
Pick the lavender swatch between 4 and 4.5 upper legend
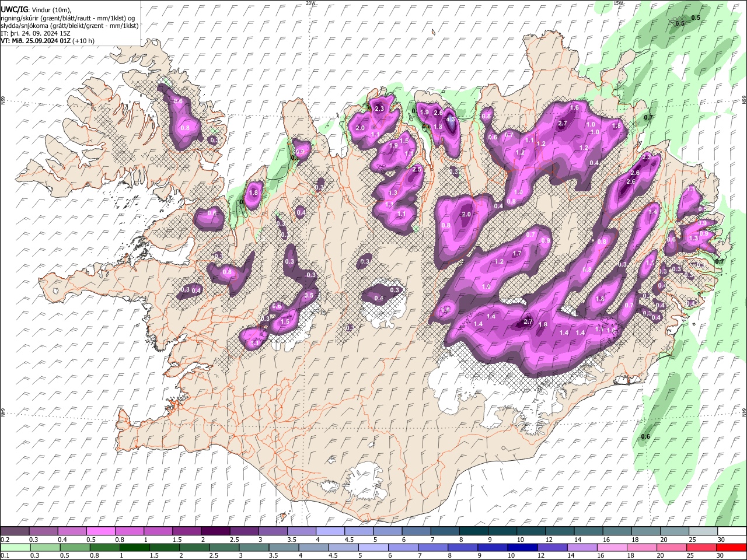tap(329, 531)
